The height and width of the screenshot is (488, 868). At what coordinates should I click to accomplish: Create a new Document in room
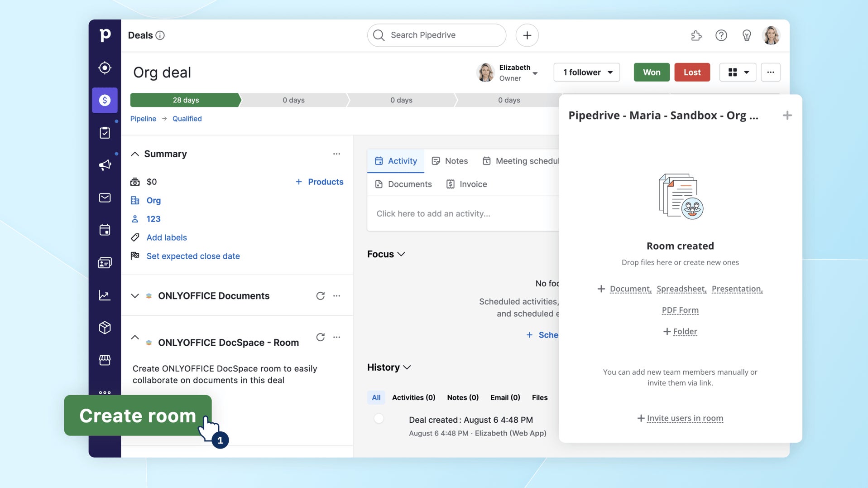[x=631, y=289]
